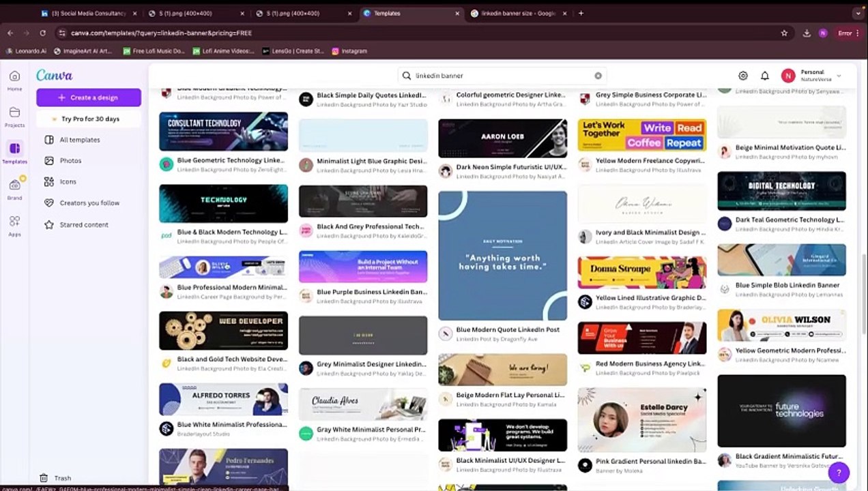
Task: Click the browser forward arrow
Action: (x=26, y=33)
